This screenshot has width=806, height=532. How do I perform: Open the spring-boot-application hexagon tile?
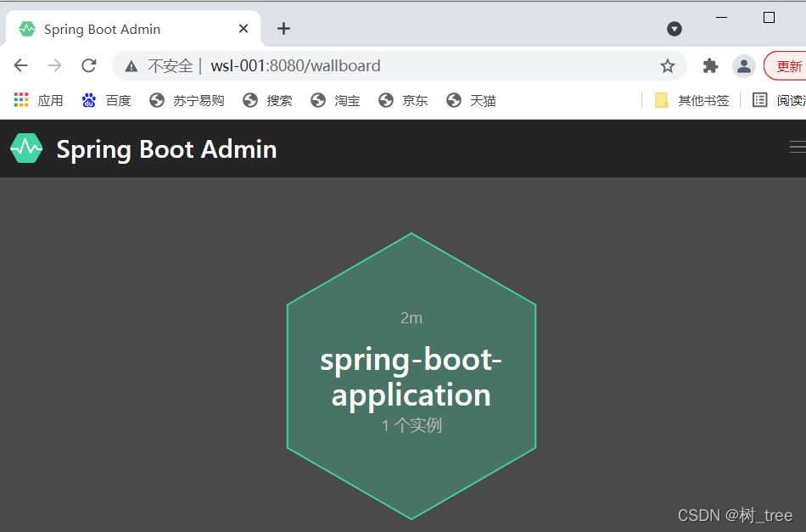(x=411, y=376)
